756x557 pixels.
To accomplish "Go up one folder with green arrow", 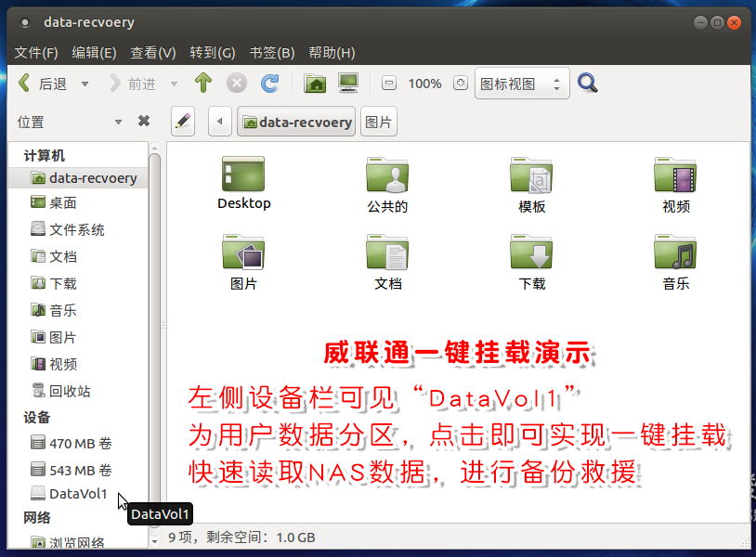I will (x=203, y=83).
